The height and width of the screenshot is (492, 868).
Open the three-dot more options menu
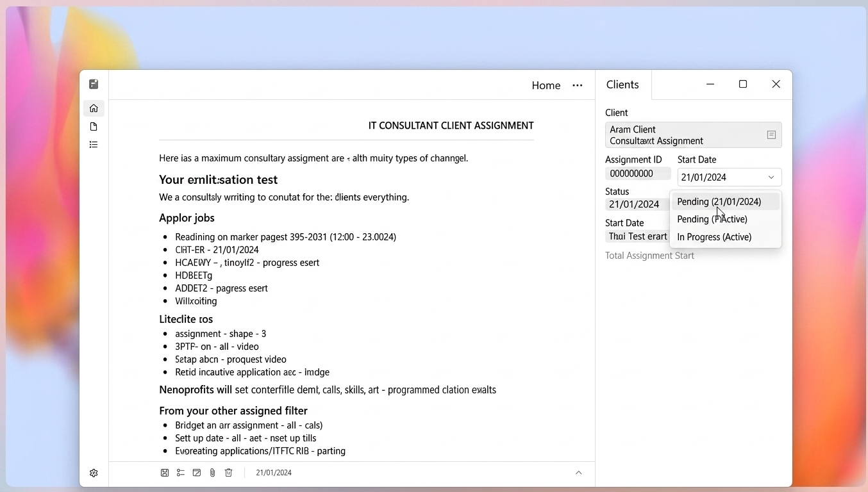(578, 85)
